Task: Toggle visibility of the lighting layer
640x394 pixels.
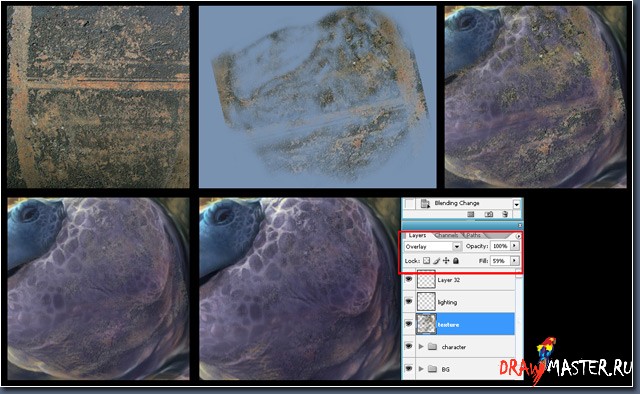Action: click(409, 301)
